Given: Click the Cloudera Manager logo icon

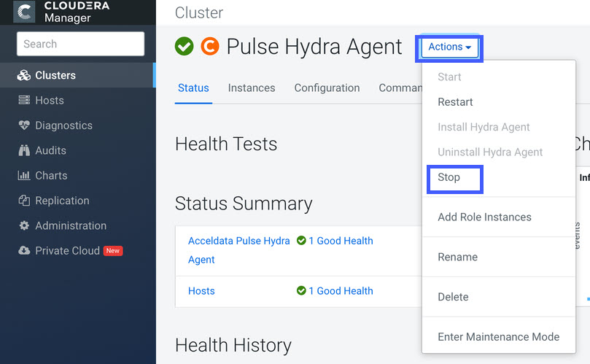Looking at the screenshot, I should (x=24, y=12).
